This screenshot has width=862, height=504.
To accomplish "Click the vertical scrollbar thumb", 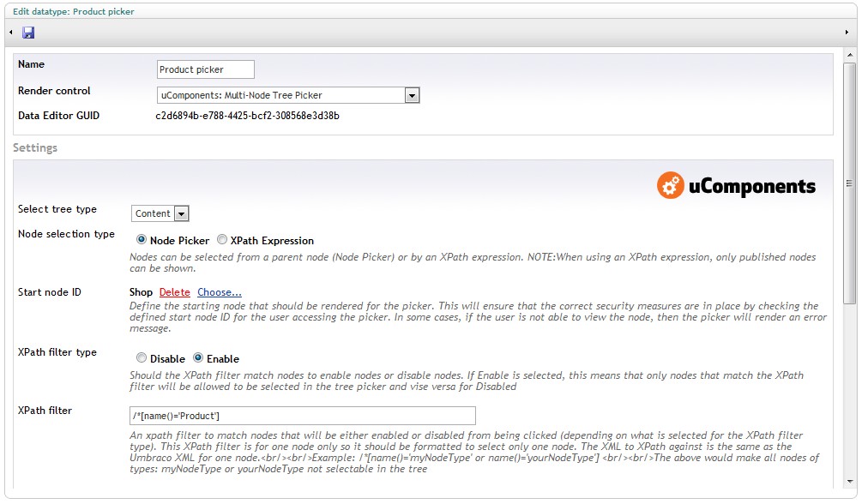I will point(849,183).
